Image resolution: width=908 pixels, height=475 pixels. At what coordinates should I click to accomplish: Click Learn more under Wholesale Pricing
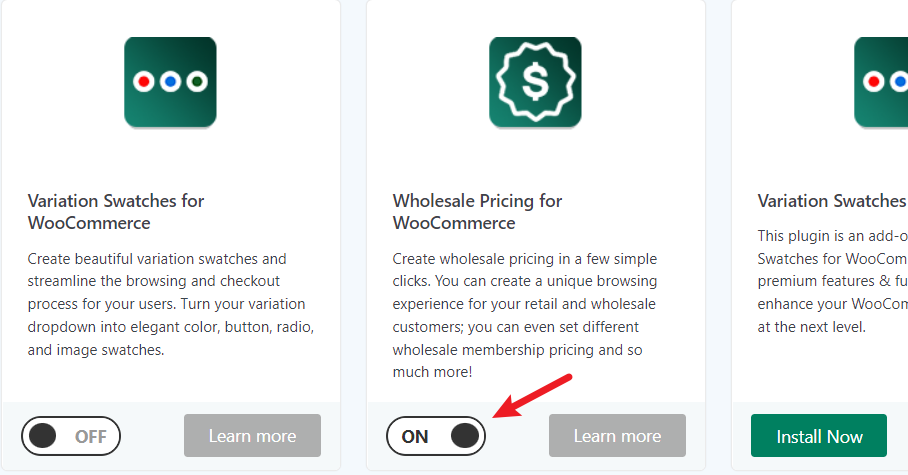[617, 436]
